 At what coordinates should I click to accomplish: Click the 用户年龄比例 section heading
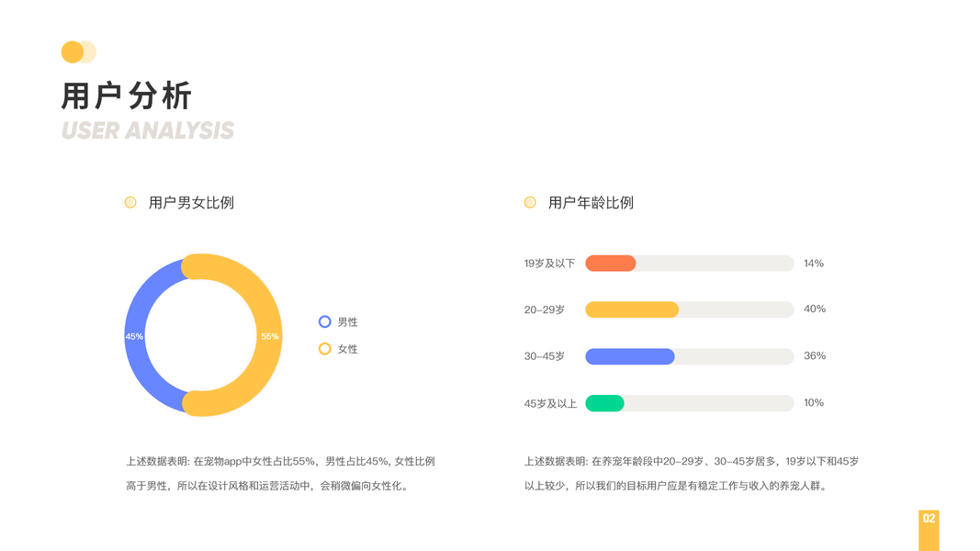(x=591, y=202)
